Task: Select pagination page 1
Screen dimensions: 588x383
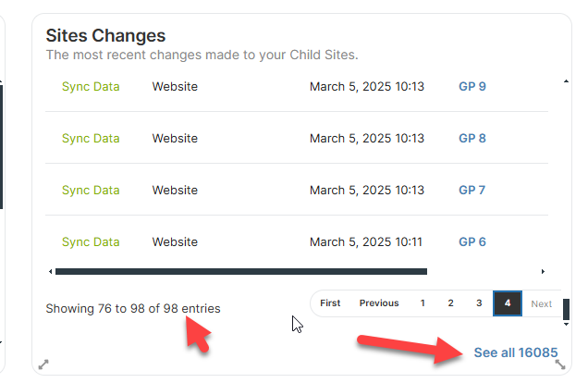Action: [x=423, y=303]
